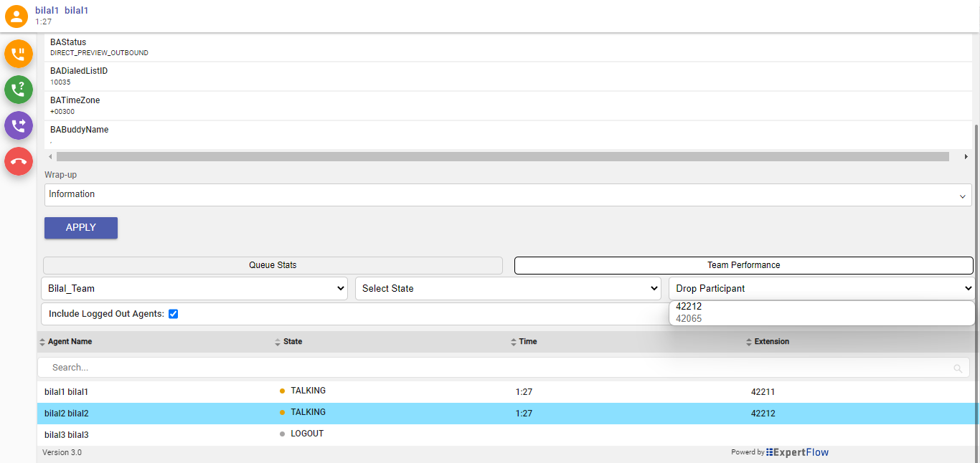
Task: Open the Wrap-up Information dropdown
Action: tap(508, 195)
